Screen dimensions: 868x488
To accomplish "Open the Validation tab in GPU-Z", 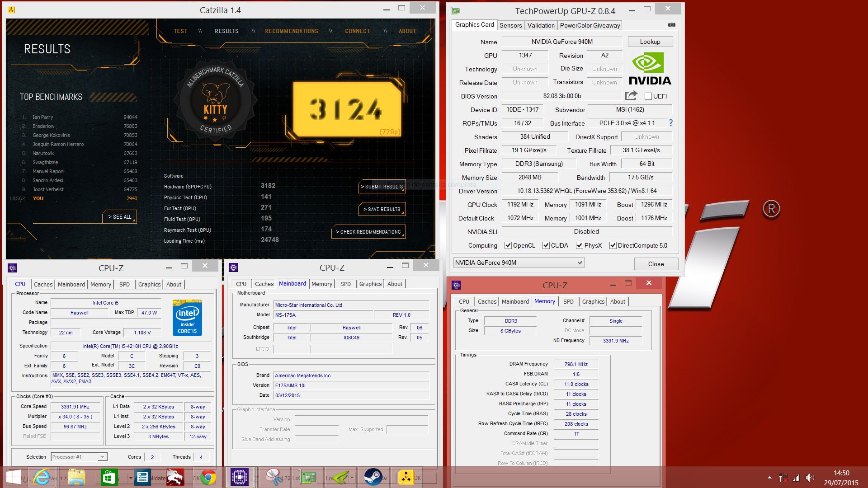I will tap(541, 25).
